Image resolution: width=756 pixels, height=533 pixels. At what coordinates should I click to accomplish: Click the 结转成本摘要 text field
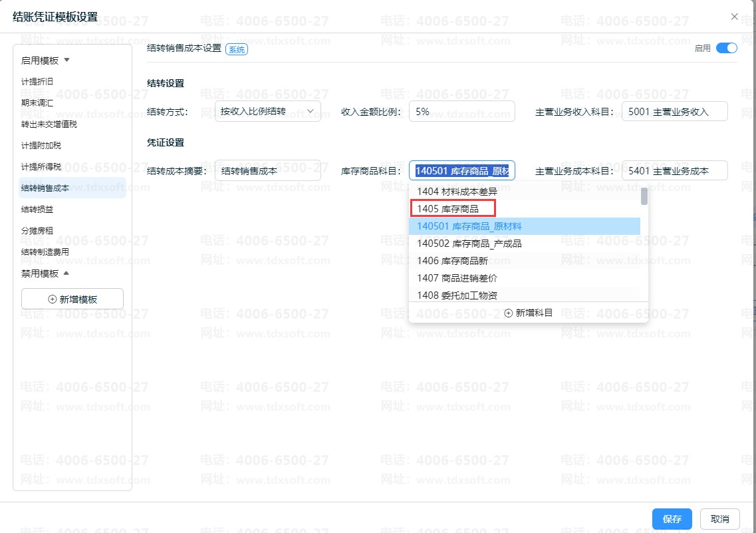(267, 170)
